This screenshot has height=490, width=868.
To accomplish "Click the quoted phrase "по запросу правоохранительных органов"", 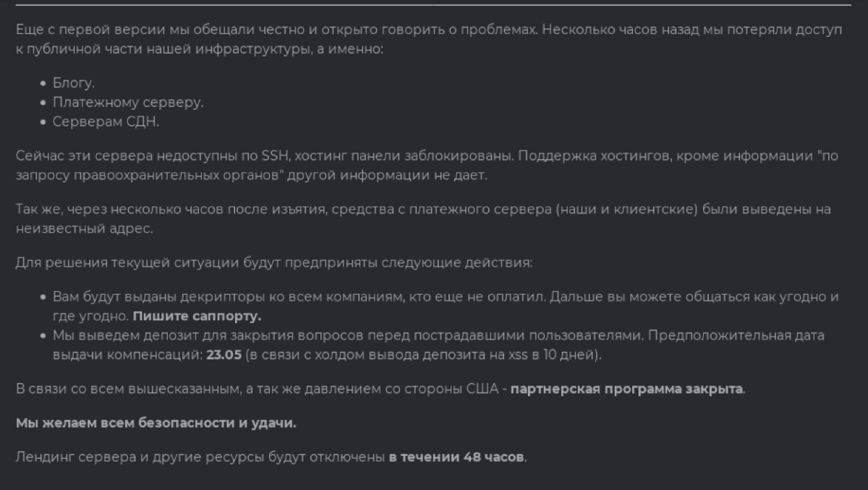I will coord(181,176).
